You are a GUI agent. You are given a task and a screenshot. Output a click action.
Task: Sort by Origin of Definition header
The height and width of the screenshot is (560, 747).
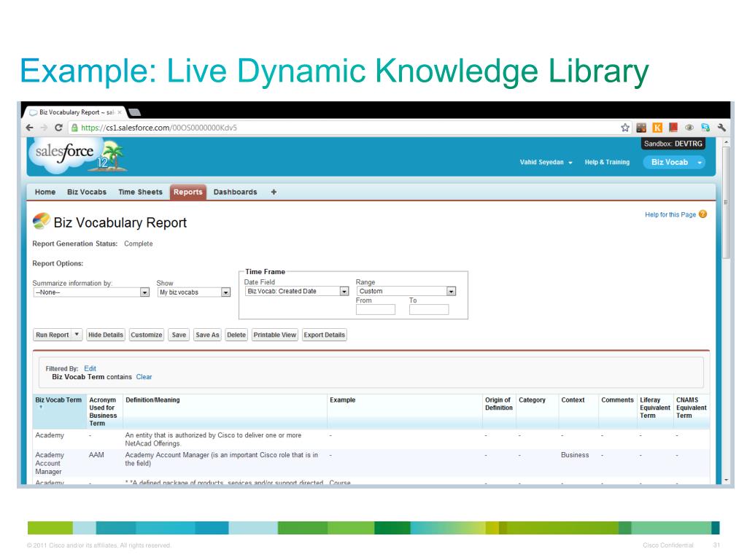(499, 404)
